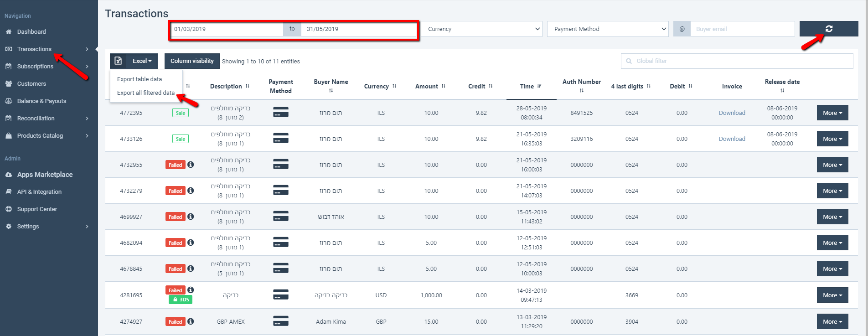Click the Column visibility button
This screenshot has width=868, height=336.
(x=192, y=61)
